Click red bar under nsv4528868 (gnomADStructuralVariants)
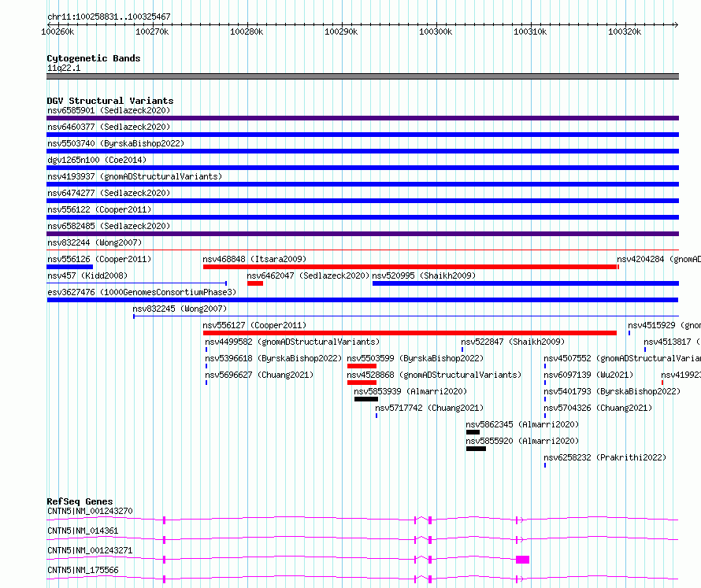 click(x=362, y=383)
